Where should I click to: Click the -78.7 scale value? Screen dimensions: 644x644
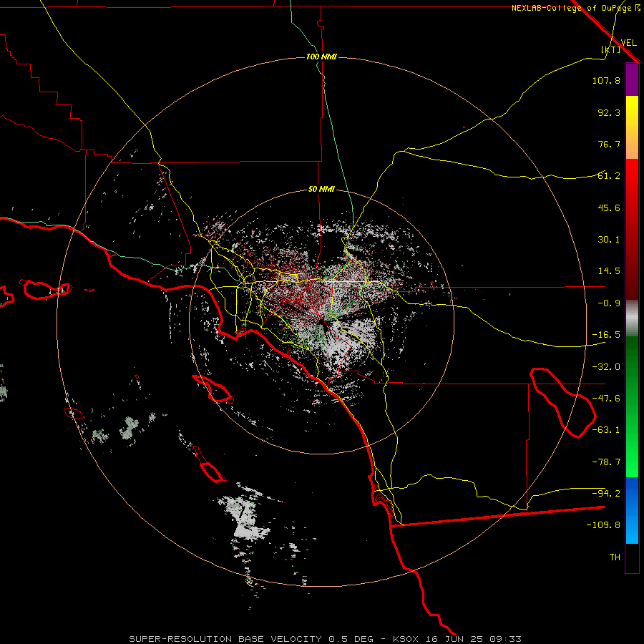click(606, 462)
